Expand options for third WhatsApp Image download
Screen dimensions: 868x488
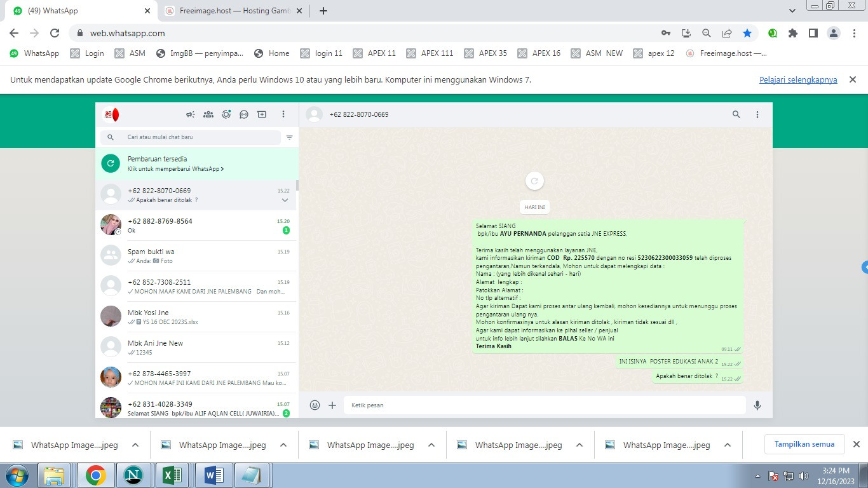pyautogui.click(x=431, y=445)
